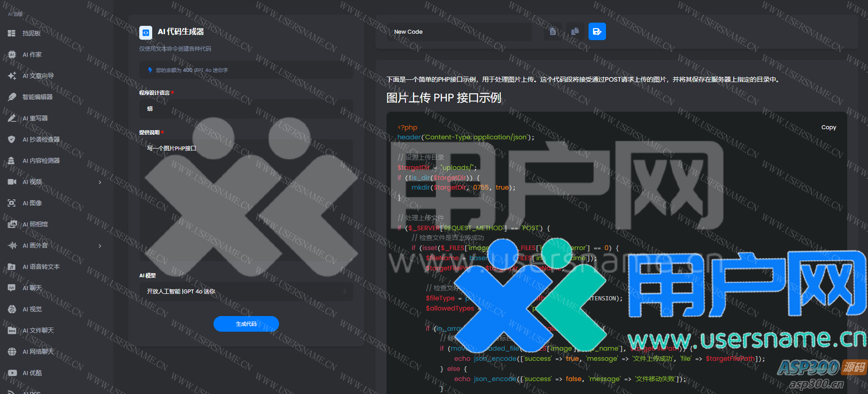Open AI 图像 capture icon
This screenshot has height=394, width=868.
12,203
